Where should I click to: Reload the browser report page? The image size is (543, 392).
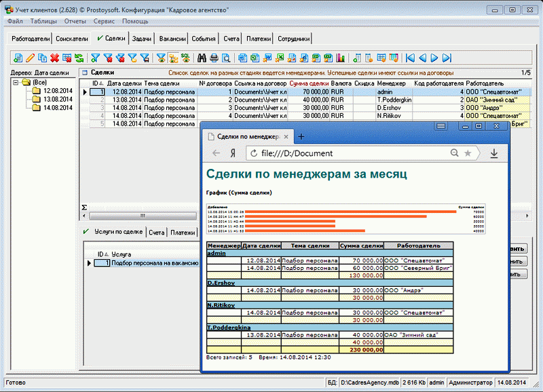pos(254,153)
